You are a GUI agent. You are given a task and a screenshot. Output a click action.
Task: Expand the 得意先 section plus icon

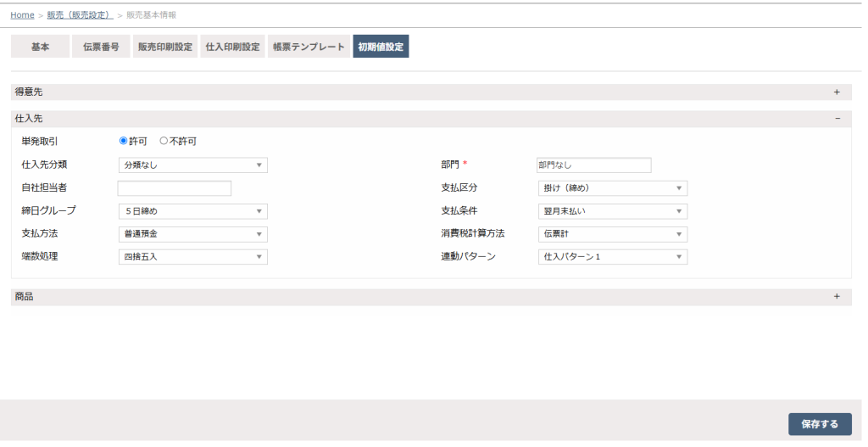[x=837, y=92]
